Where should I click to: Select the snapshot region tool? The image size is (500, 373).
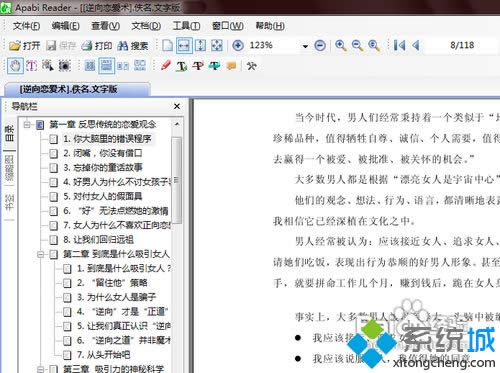pos(65,66)
